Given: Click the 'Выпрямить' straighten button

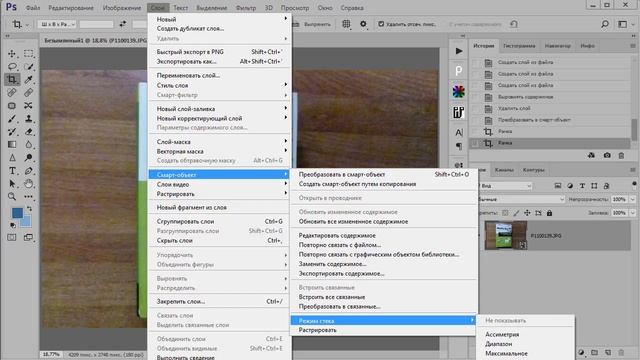Looking at the screenshot, I should (312, 24).
